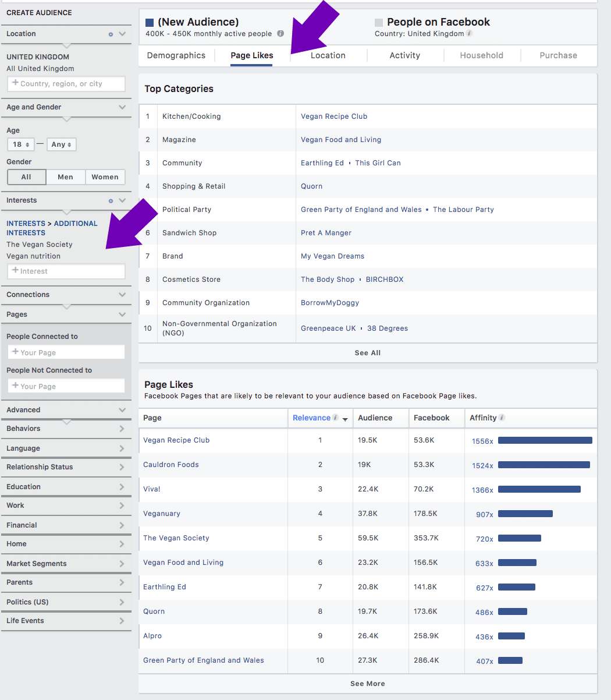Switch to the Activity tab
Image resolution: width=611 pixels, height=700 pixels.
click(405, 55)
